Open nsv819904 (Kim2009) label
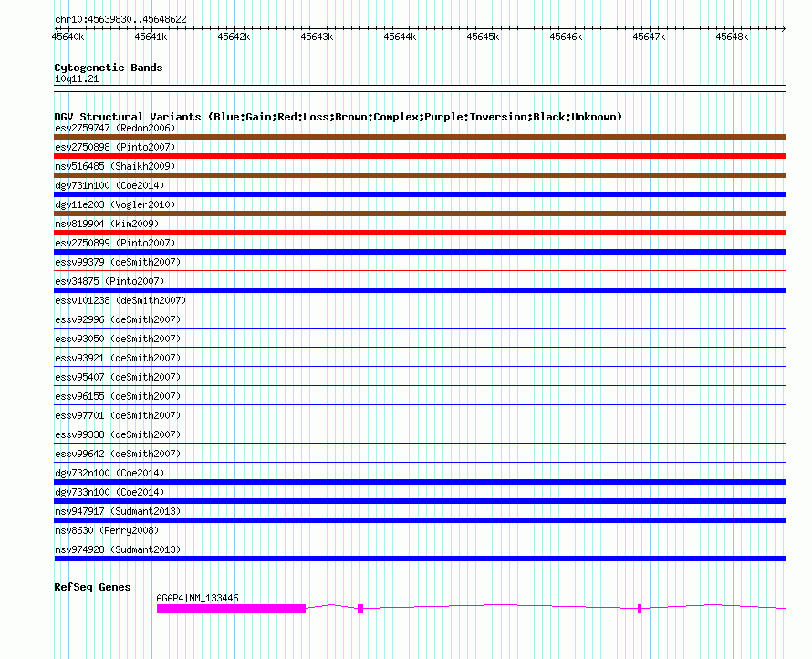 107,224
